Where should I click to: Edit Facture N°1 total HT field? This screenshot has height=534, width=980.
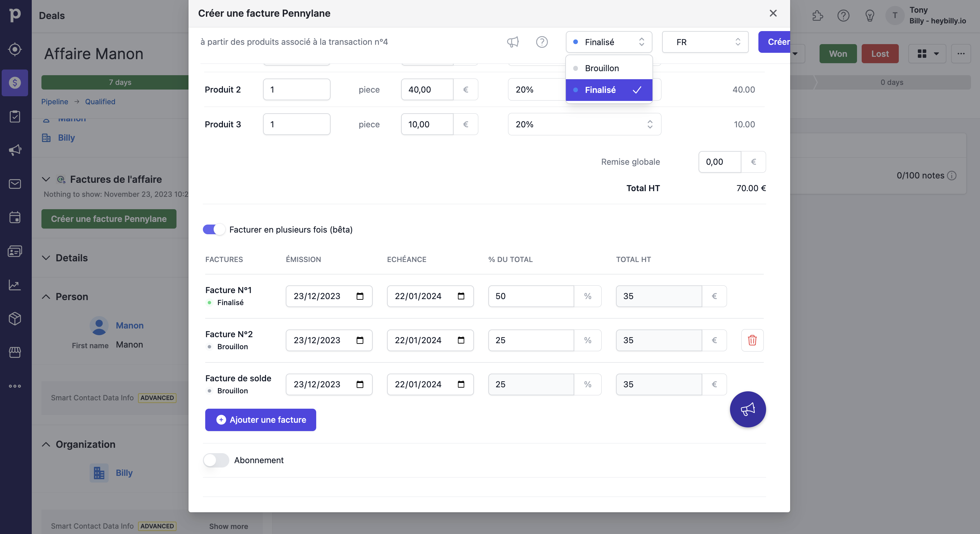[659, 296]
